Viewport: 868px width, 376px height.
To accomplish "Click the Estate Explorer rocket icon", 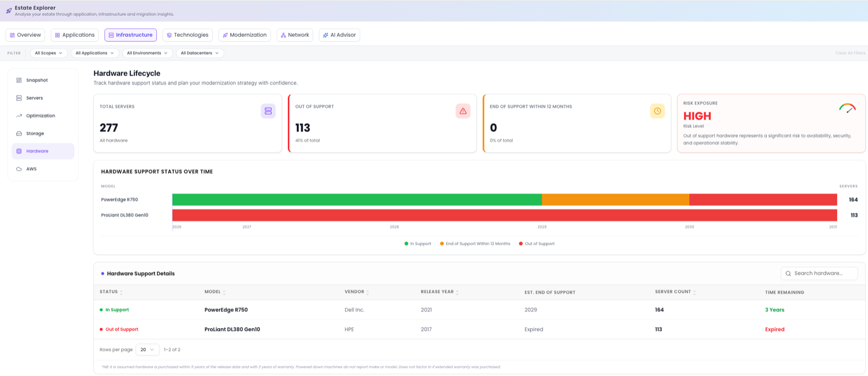I will [x=9, y=11].
